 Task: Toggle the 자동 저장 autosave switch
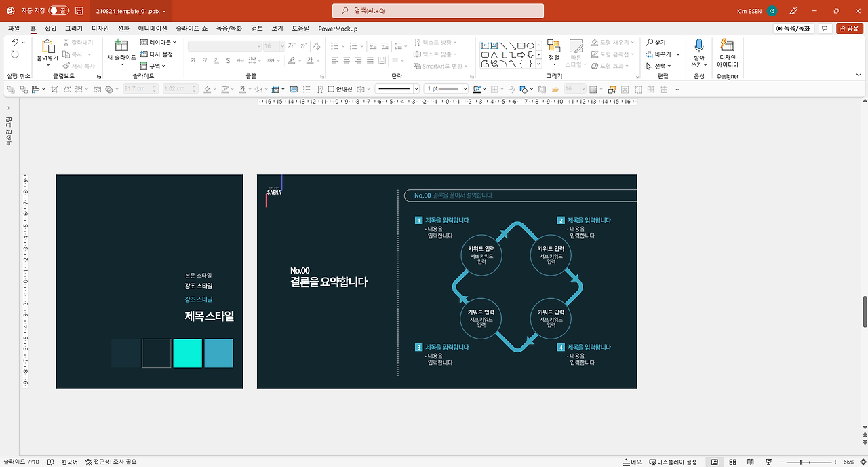click(x=59, y=11)
